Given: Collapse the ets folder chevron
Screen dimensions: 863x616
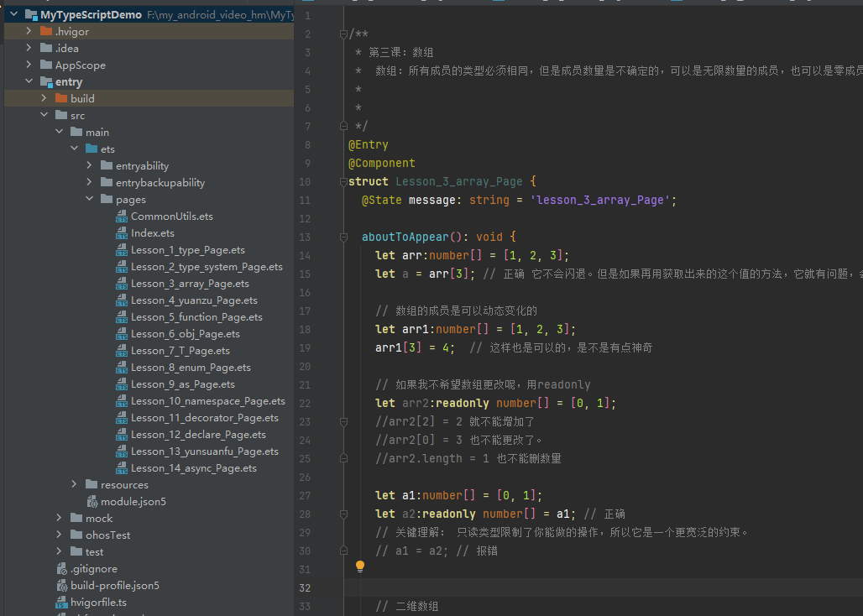Looking at the screenshot, I should click(x=75, y=149).
